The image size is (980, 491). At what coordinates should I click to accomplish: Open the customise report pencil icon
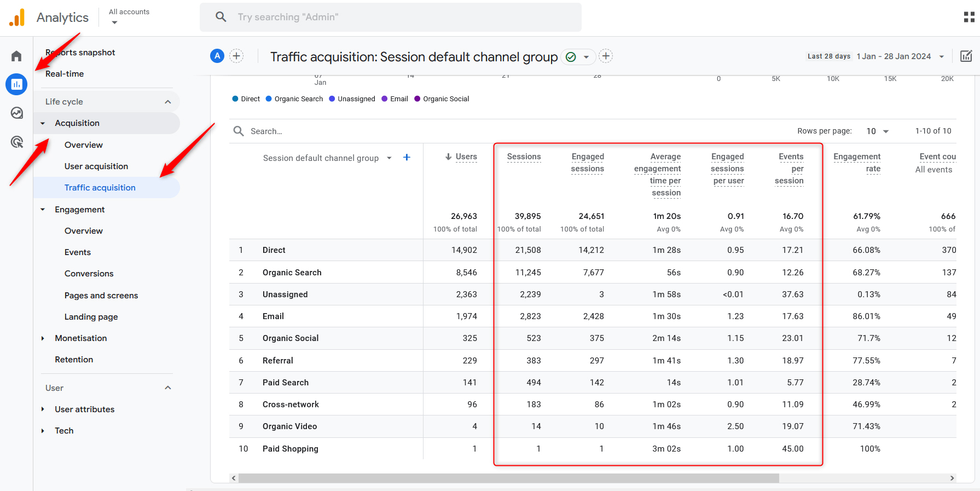966,56
